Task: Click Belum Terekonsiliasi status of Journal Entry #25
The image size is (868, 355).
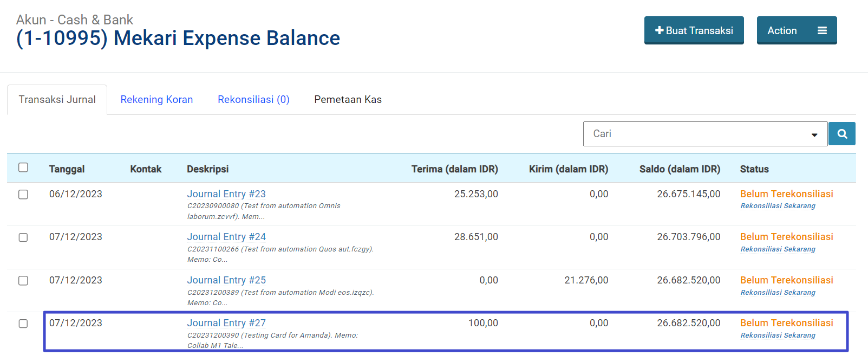Action: pyautogui.click(x=786, y=280)
